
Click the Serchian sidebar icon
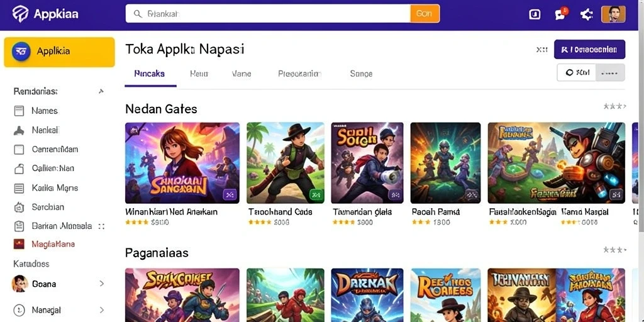pos(19,207)
